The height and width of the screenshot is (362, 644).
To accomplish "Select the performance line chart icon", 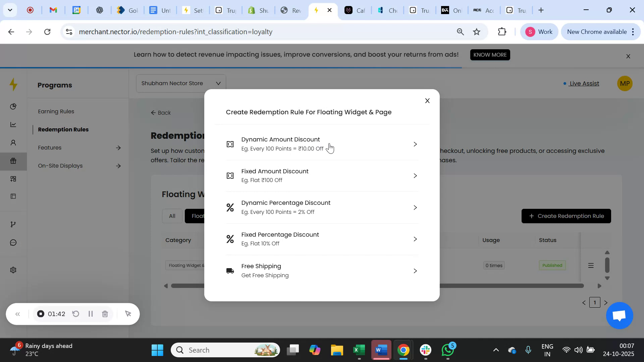I will (13, 124).
